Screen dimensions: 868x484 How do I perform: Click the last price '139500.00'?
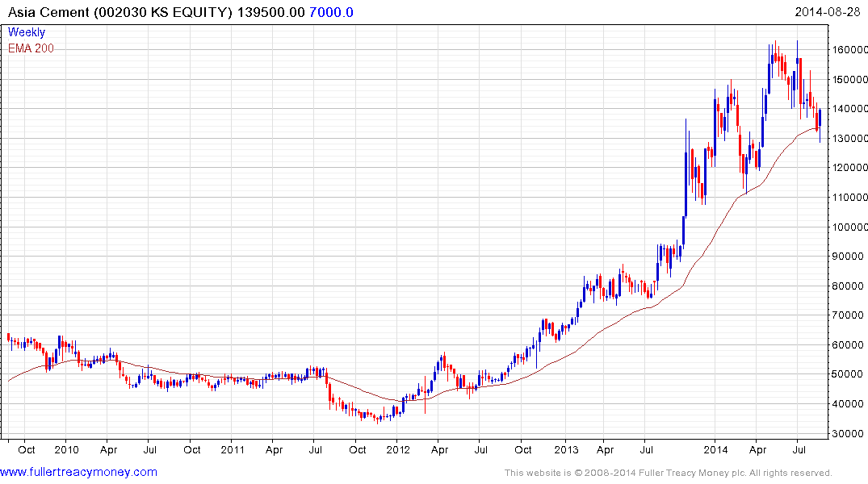tap(271, 12)
